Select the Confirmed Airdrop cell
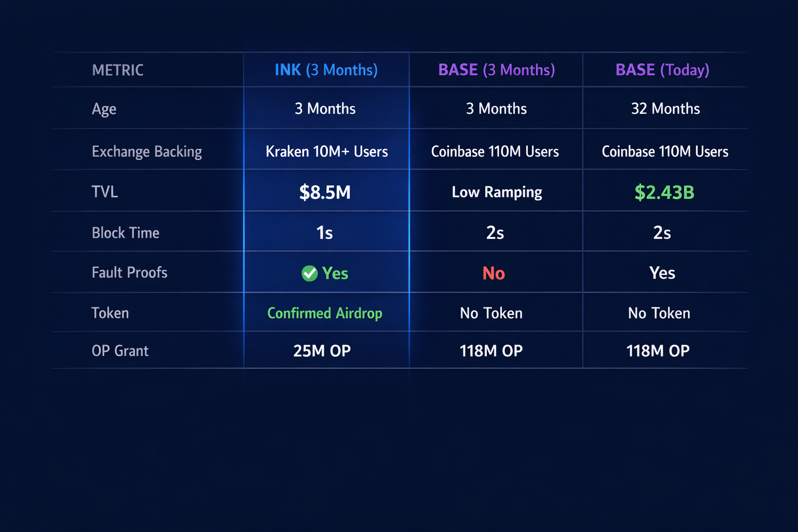798x532 pixels. (x=325, y=313)
